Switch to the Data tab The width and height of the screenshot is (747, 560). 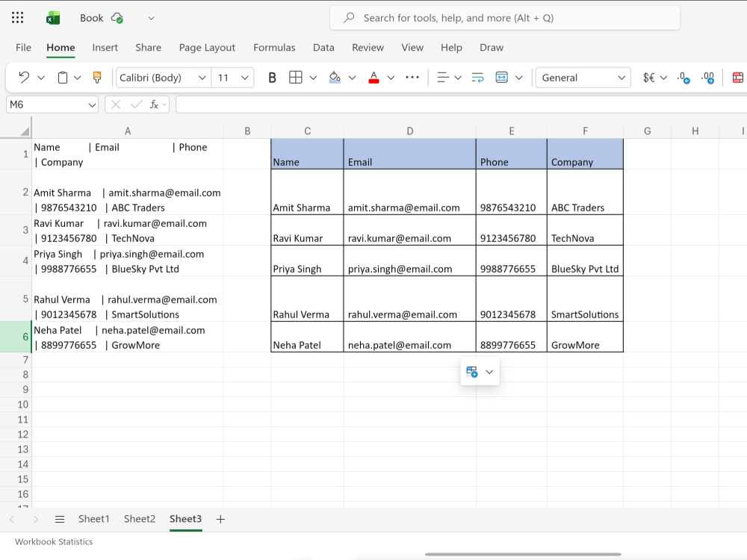[x=323, y=48]
